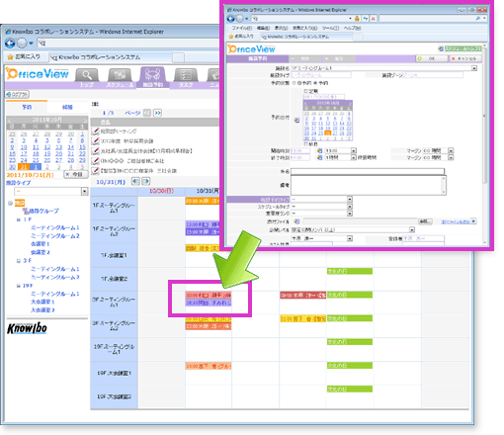Image resolution: width=504 pixels, height=435 pixels.
Task: Open the search (トップ) magnifier tab in main window
Action: click(x=87, y=75)
